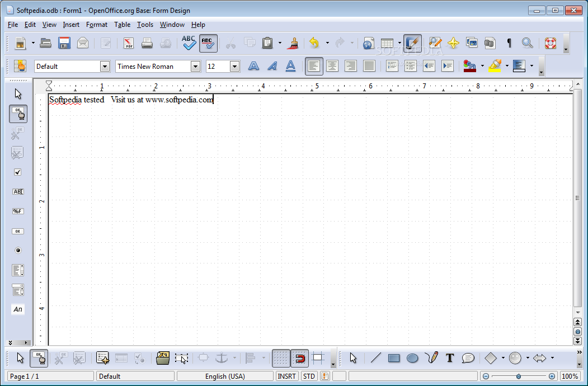The image size is (588, 386).
Task: Add an Option Button radio control
Action: [x=18, y=251]
